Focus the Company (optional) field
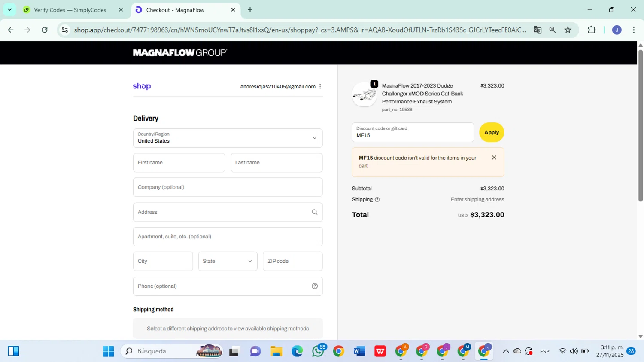The width and height of the screenshot is (644, 362). tap(228, 187)
